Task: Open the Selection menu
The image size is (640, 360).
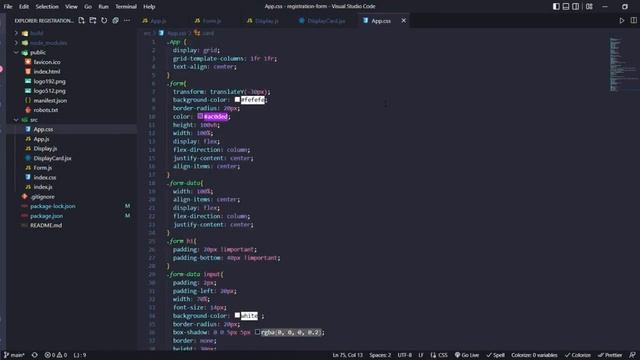Action: [47, 7]
